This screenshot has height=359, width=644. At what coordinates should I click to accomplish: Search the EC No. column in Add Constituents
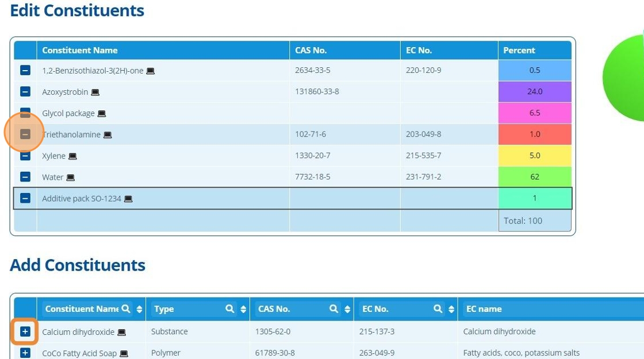click(438, 309)
